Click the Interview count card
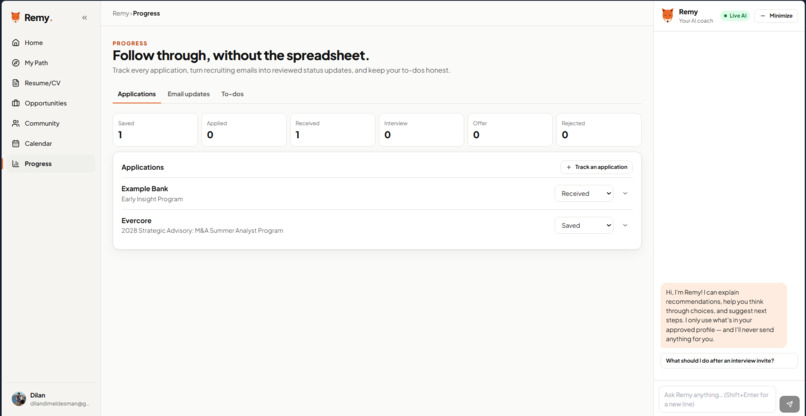 click(x=421, y=130)
